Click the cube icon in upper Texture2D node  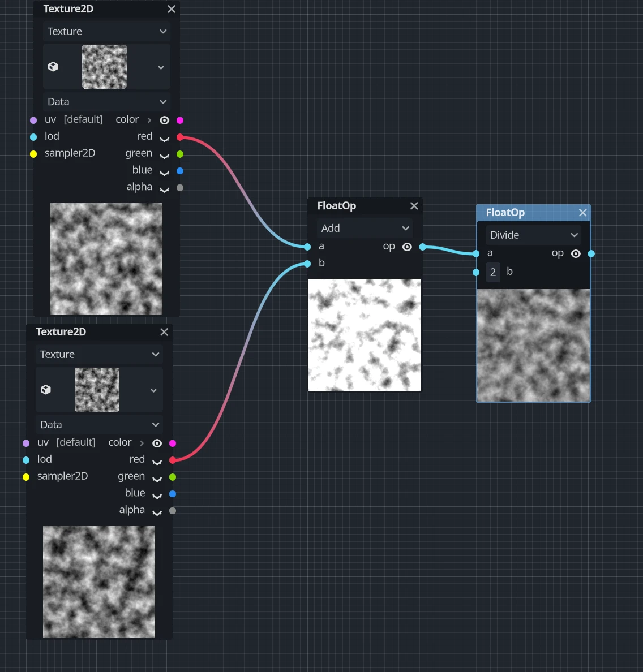pyautogui.click(x=53, y=67)
